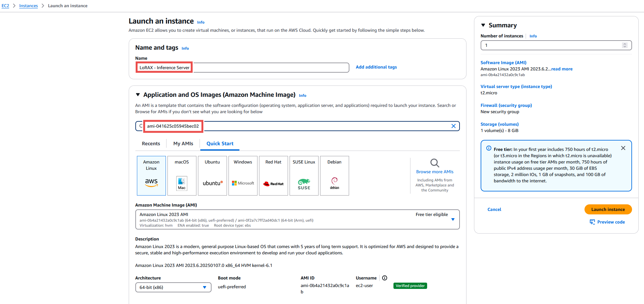Dismiss the Free tier notice

pyautogui.click(x=623, y=148)
